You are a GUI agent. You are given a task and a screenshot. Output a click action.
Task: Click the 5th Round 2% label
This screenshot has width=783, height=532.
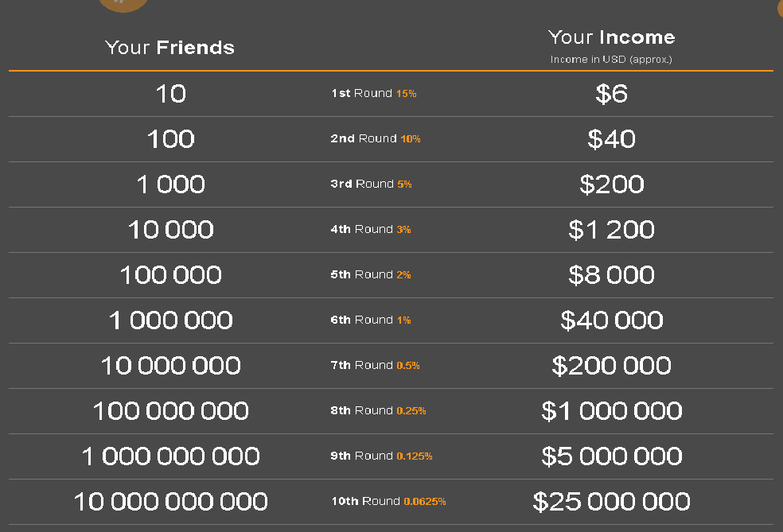point(371,275)
